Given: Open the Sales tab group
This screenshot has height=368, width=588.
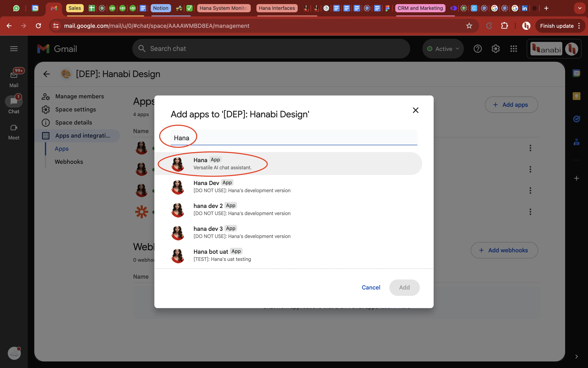Looking at the screenshot, I should coord(75,8).
